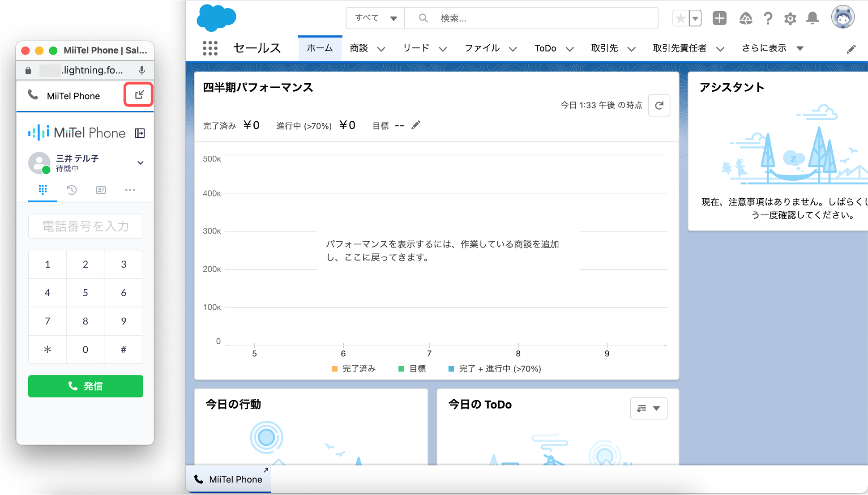Click the 完了済み orange legend swatch

pos(334,369)
